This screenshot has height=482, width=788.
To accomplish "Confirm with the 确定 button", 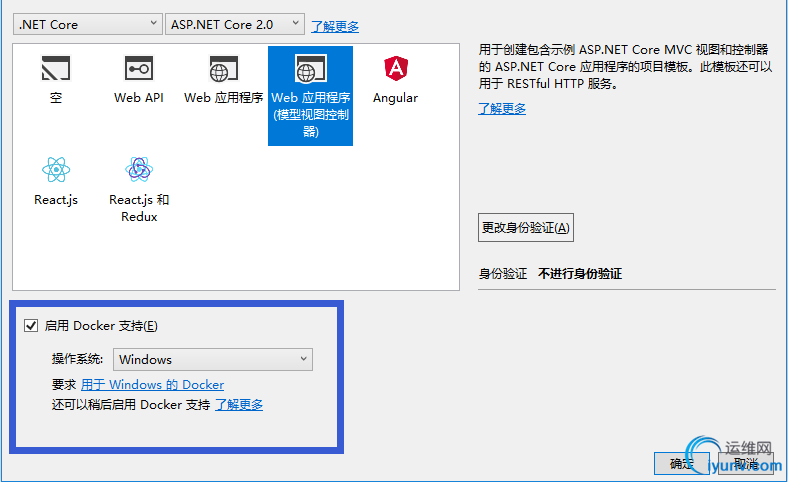I will coord(681,463).
